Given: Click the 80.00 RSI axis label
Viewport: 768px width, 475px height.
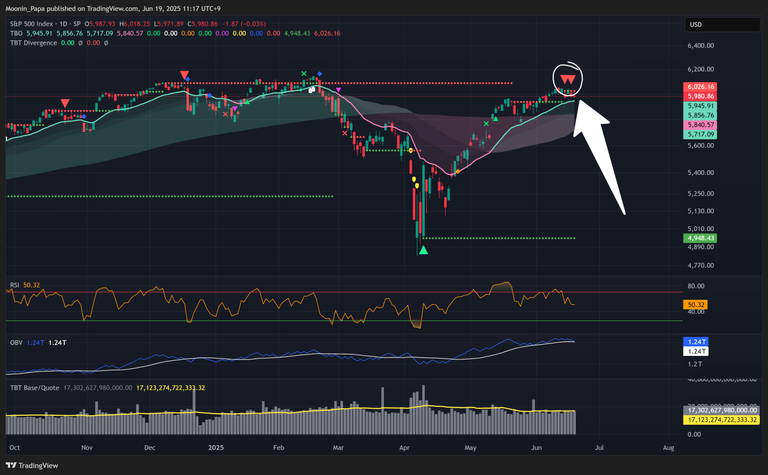Looking at the screenshot, I should pyautogui.click(x=696, y=286).
